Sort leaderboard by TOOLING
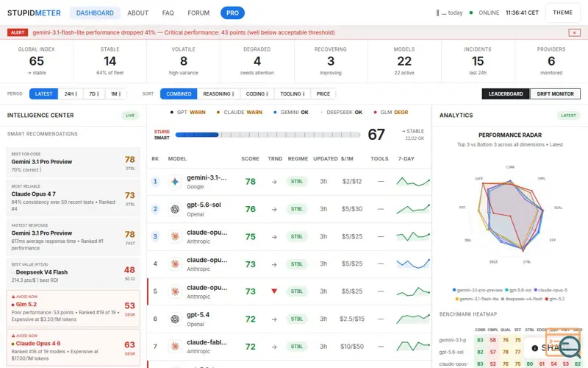The height and width of the screenshot is (368, 588). [x=293, y=94]
